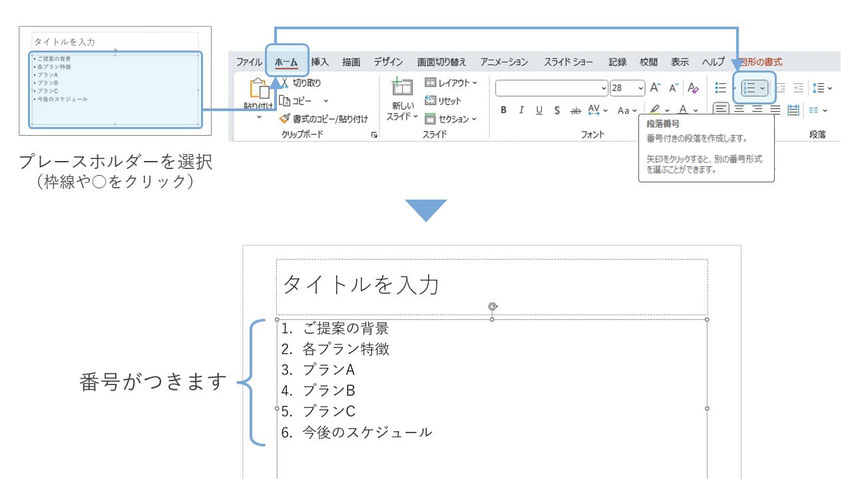
Task: Expand the highlight color dropdown arrow
Action: tap(667, 111)
